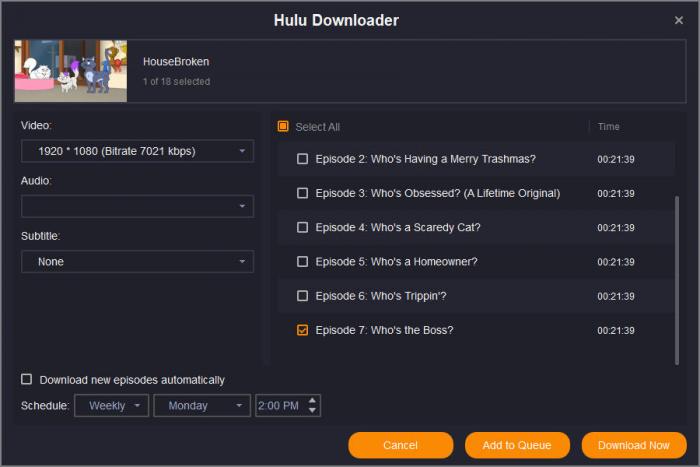Screen dimensions: 700x467
Task: Click the Episode 5 duration 00:21:39
Action: (616, 262)
